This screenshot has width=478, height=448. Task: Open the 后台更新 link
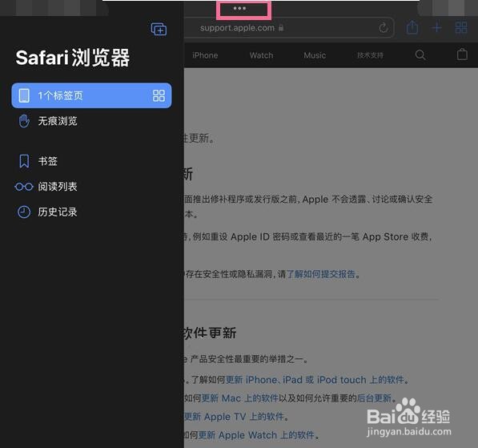tap(374, 398)
